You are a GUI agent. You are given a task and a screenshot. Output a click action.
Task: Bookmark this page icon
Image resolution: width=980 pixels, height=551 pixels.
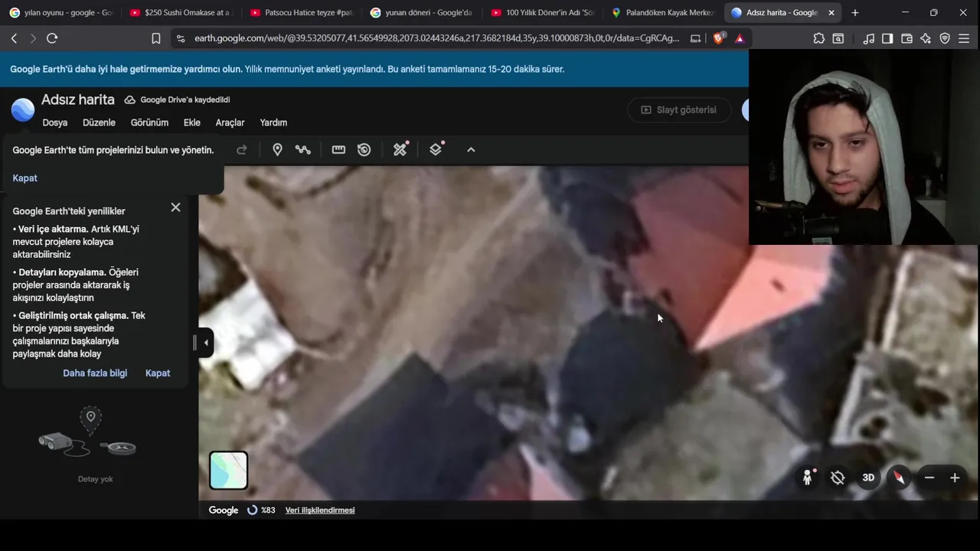pyautogui.click(x=156, y=38)
